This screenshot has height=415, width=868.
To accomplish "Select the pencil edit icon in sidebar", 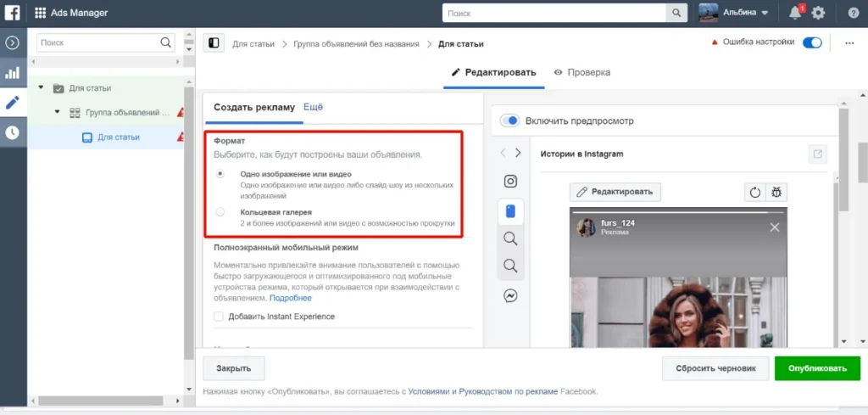I will pos(13,102).
